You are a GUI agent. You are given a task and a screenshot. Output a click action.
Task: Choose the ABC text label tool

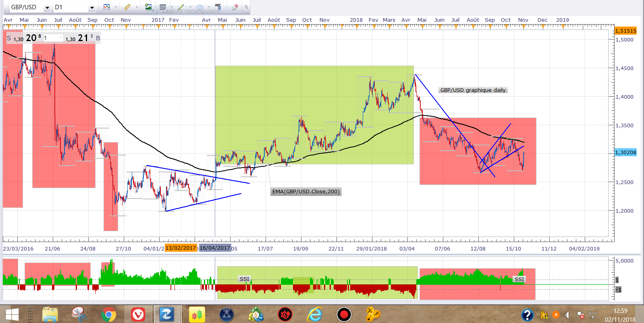tap(218, 7)
